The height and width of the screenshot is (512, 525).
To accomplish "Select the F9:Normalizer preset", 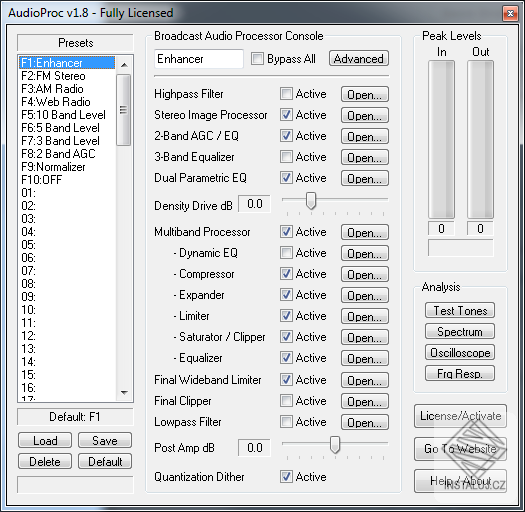I will 67,167.
